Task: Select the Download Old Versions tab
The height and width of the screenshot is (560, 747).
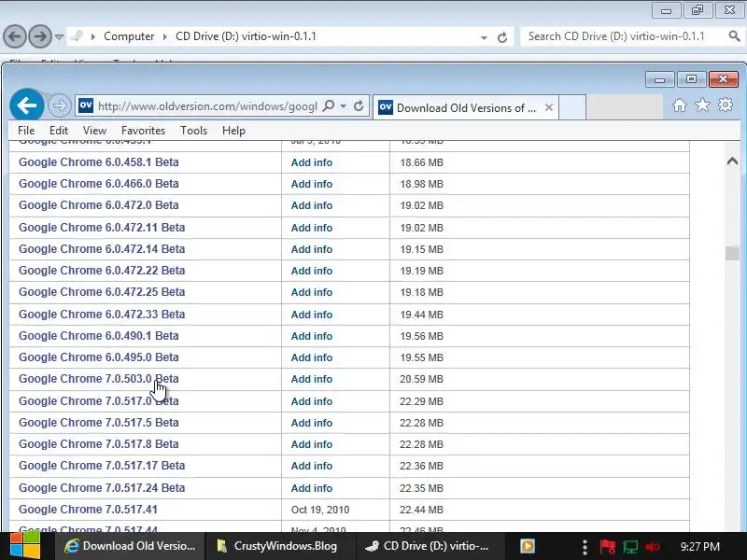Action: [465, 107]
